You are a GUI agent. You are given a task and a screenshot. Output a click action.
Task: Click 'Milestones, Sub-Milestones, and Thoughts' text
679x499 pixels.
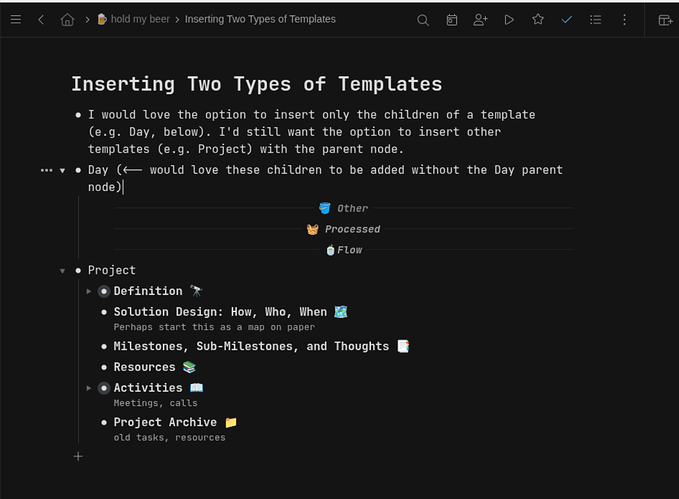pyautogui.click(x=251, y=346)
